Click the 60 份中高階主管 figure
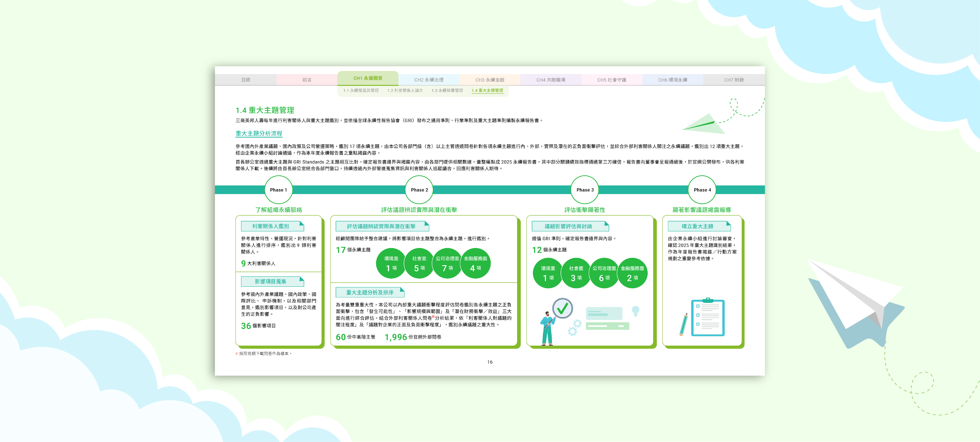This screenshot has height=442, width=980. [355, 337]
